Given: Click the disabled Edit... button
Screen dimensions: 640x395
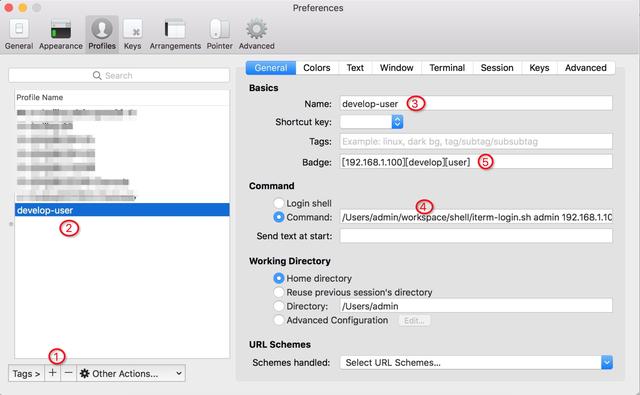Looking at the screenshot, I should [414, 320].
